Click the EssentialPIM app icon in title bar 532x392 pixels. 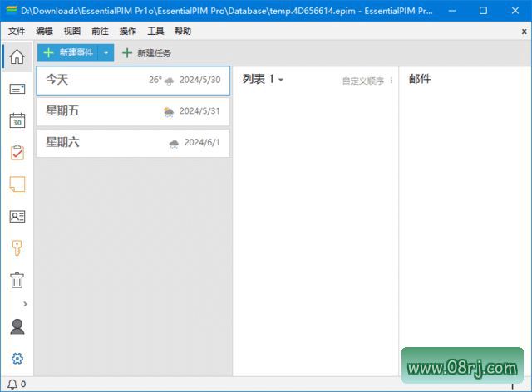click(12, 10)
